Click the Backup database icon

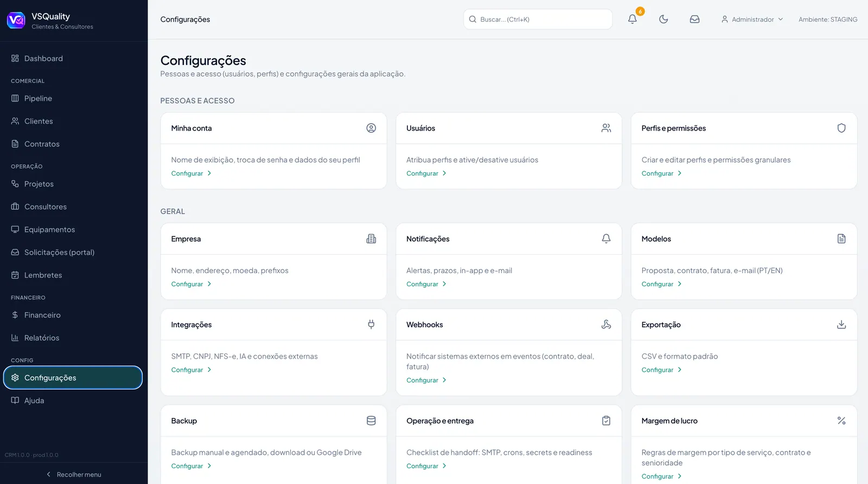tap(371, 421)
